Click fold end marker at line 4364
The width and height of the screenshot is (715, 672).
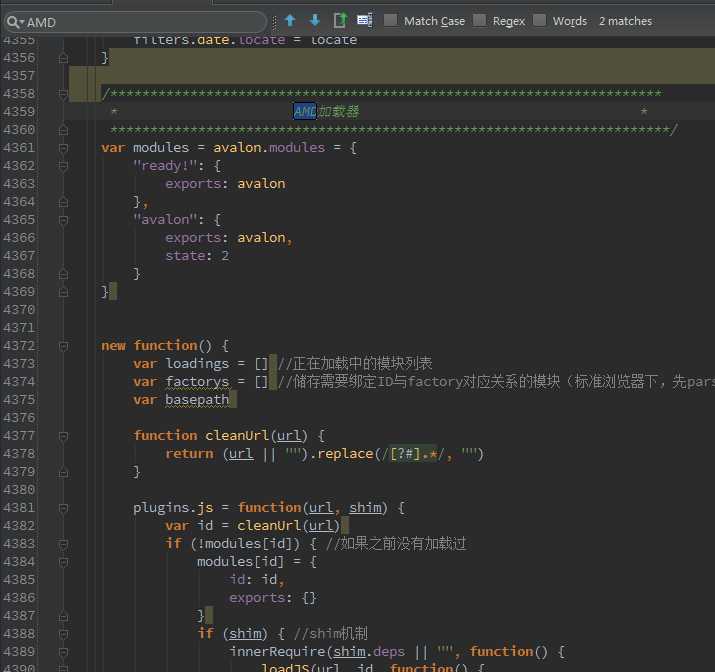pos(63,202)
